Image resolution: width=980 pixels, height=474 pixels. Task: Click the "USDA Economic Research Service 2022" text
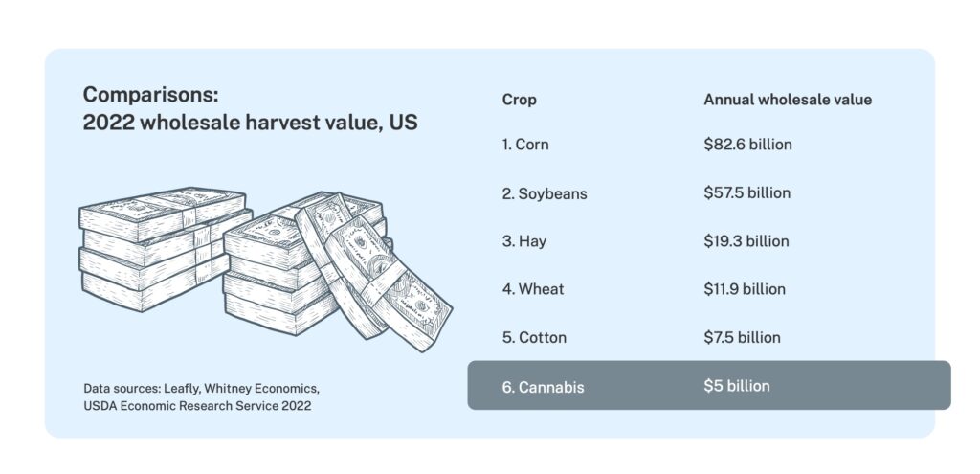click(x=197, y=406)
